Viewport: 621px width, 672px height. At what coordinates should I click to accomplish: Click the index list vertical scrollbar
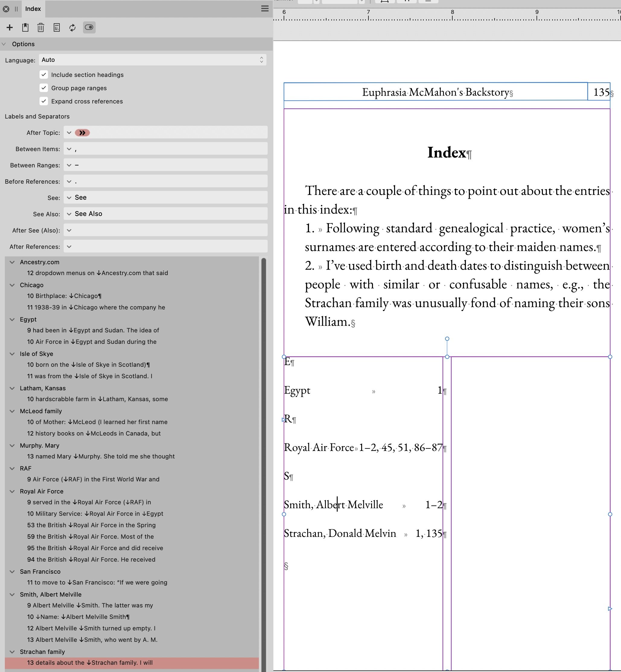point(264,465)
